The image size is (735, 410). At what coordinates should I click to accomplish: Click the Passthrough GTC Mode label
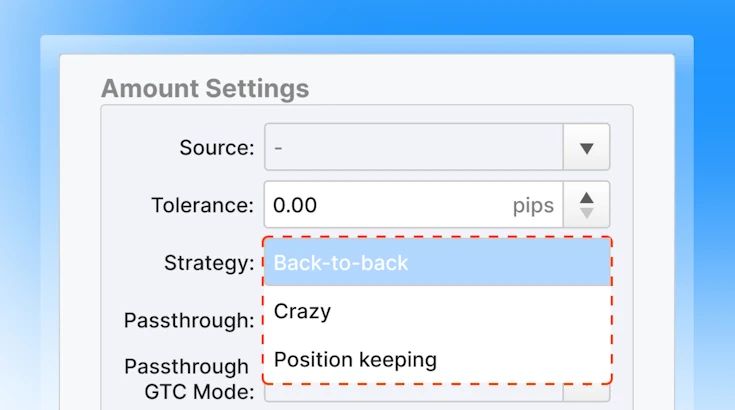click(189, 379)
